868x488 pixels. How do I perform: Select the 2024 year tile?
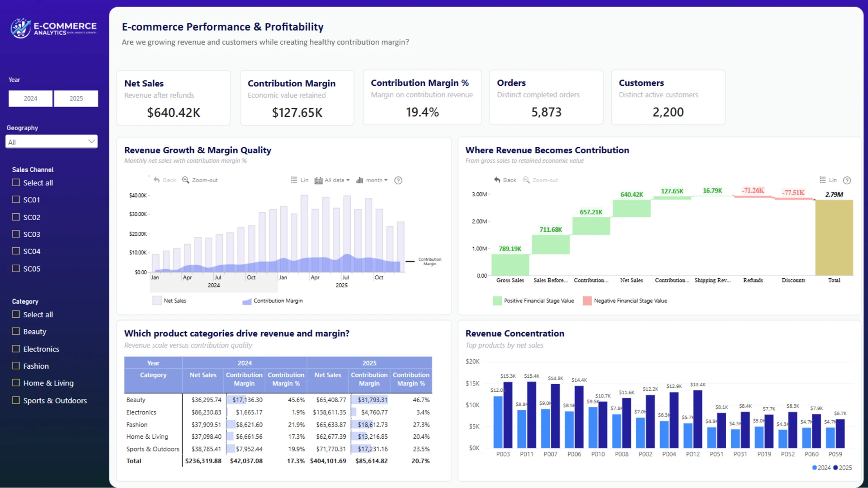click(31, 99)
